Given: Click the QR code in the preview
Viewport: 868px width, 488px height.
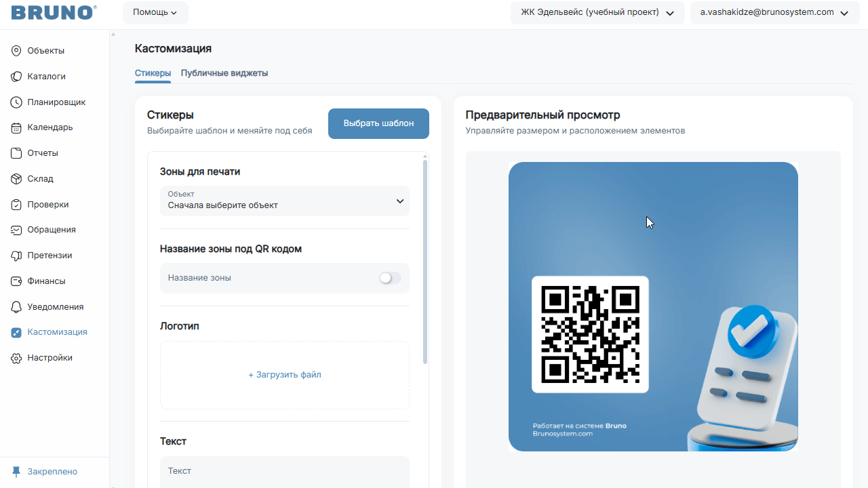Looking at the screenshot, I should click(590, 334).
